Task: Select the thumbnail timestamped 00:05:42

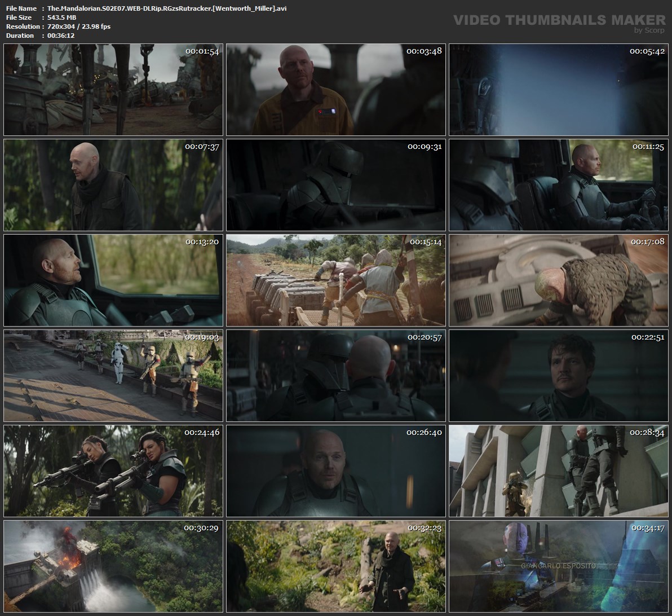Action: click(x=559, y=90)
